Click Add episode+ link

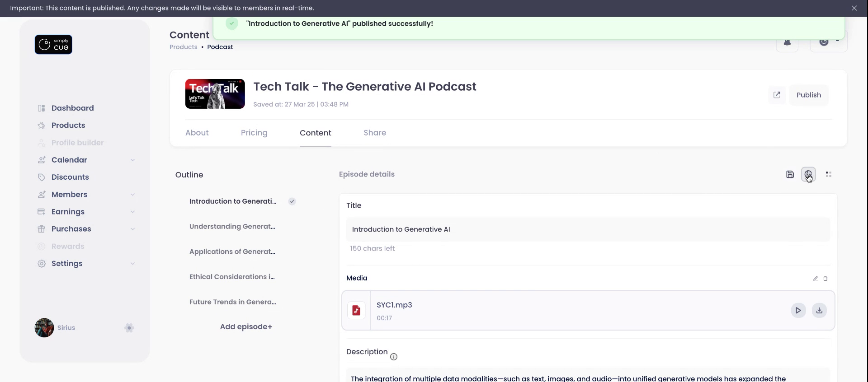click(246, 327)
